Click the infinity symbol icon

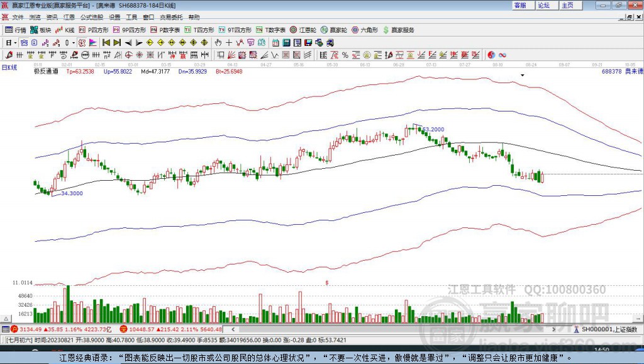tap(502, 55)
